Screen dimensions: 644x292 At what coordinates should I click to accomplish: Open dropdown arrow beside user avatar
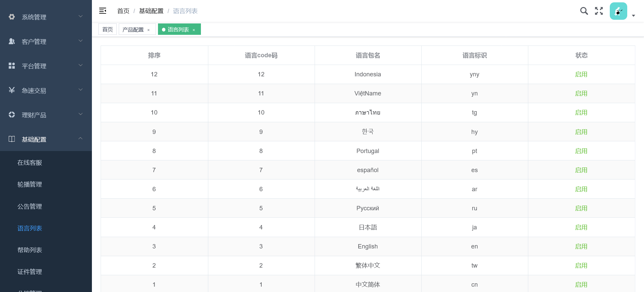pyautogui.click(x=633, y=16)
